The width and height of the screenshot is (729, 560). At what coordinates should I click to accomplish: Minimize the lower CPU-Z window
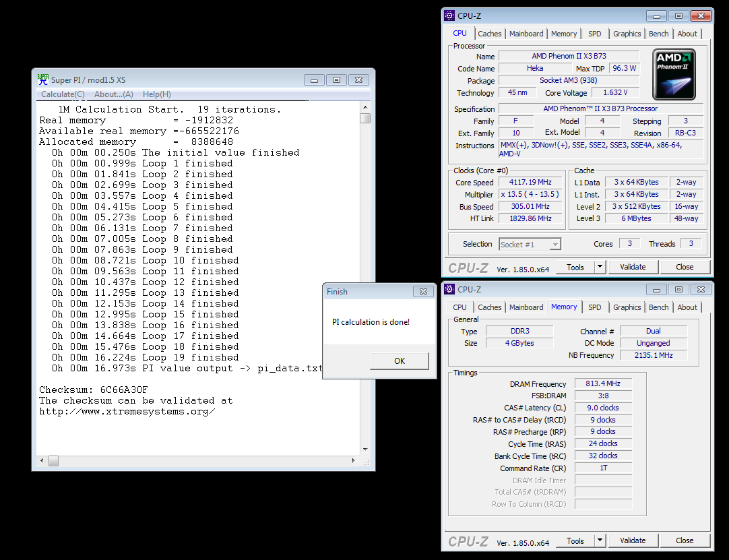656,289
